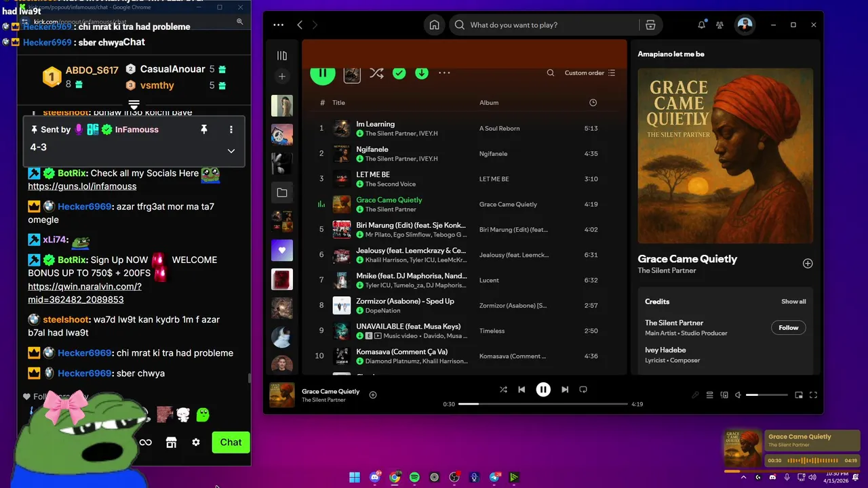Toggle shuffle in the playlist header
This screenshot has width=868, height=488.
376,73
